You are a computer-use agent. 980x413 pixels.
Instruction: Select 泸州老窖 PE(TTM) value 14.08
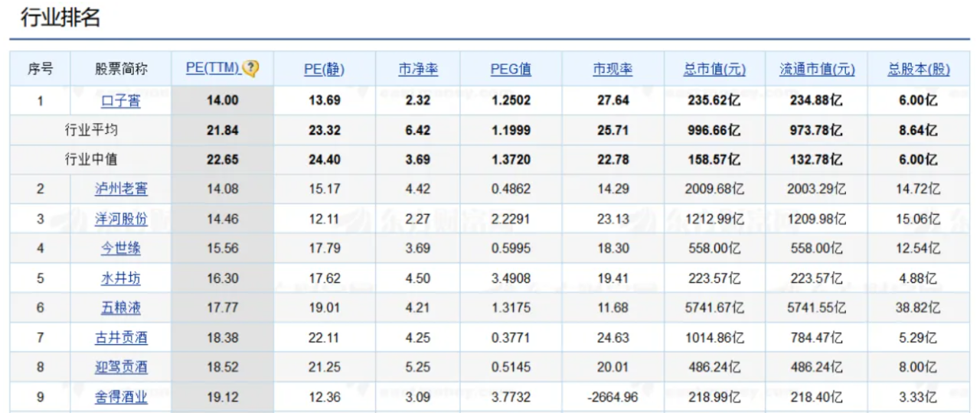[223, 189]
